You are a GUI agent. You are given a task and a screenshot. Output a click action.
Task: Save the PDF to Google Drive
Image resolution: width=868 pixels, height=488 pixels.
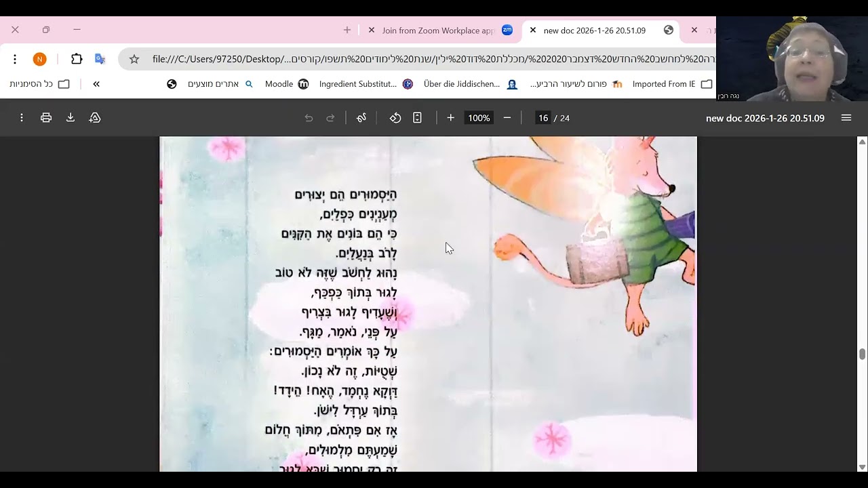(95, 118)
